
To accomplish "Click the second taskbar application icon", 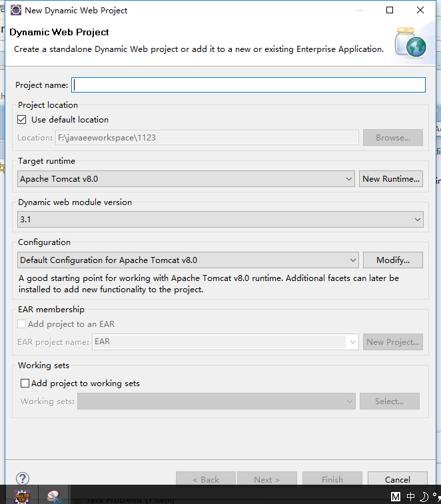I will [53, 496].
